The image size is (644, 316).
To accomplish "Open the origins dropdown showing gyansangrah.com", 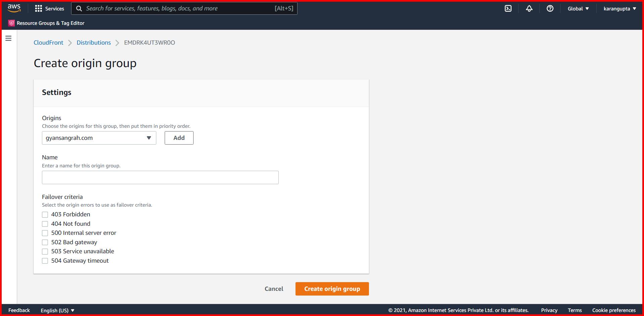I will (99, 138).
